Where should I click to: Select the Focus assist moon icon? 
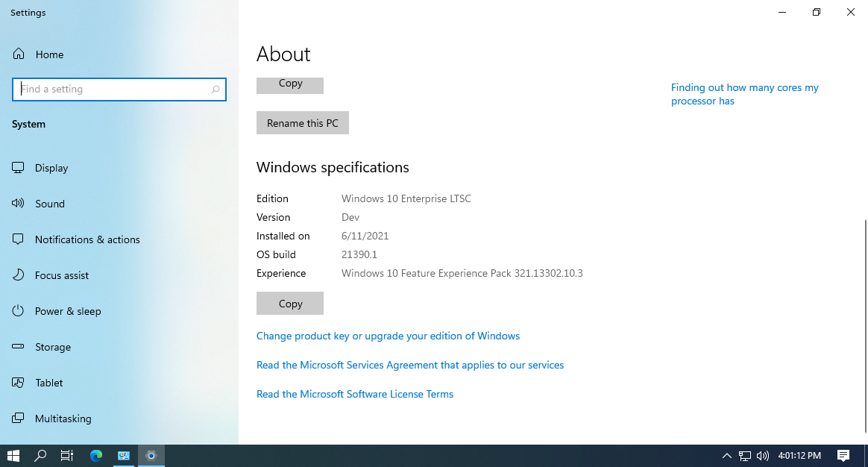coord(18,275)
